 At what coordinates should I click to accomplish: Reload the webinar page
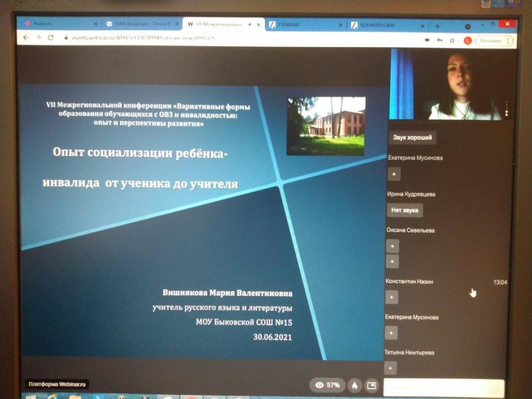coord(51,37)
